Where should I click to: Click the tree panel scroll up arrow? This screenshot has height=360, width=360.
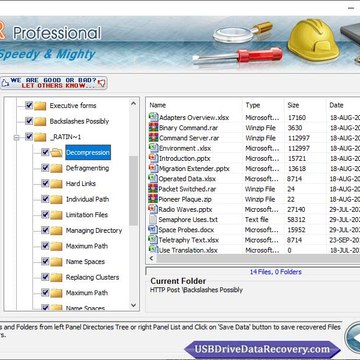click(133, 104)
